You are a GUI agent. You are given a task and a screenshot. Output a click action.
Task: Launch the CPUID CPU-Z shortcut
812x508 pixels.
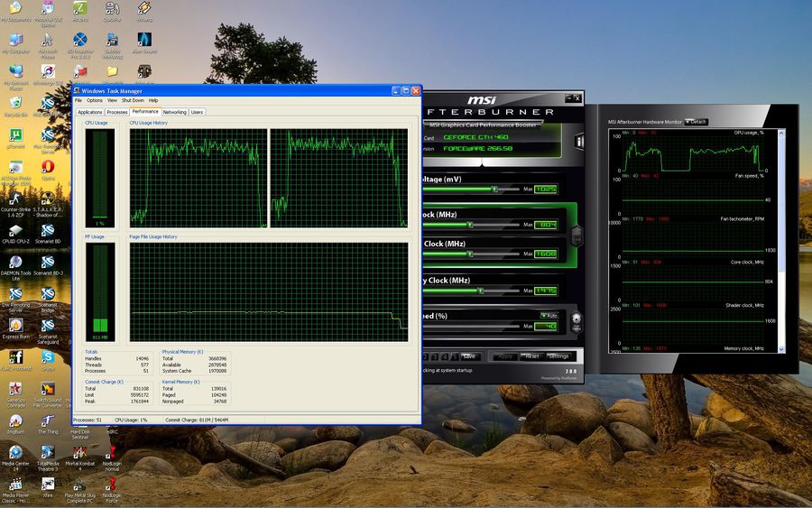(x=16, y=233)
